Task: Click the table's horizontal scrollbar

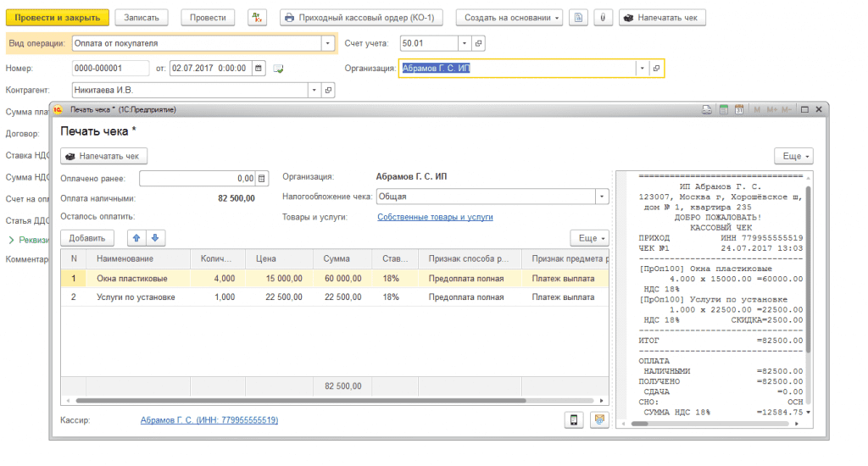Action: point(297,401)
